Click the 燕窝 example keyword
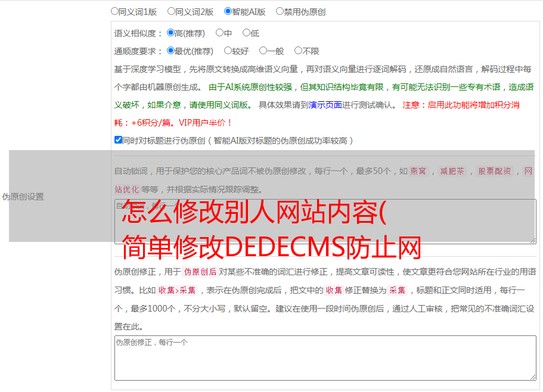The width and height of the screenshot is (543, 392). tap(418, 171)
